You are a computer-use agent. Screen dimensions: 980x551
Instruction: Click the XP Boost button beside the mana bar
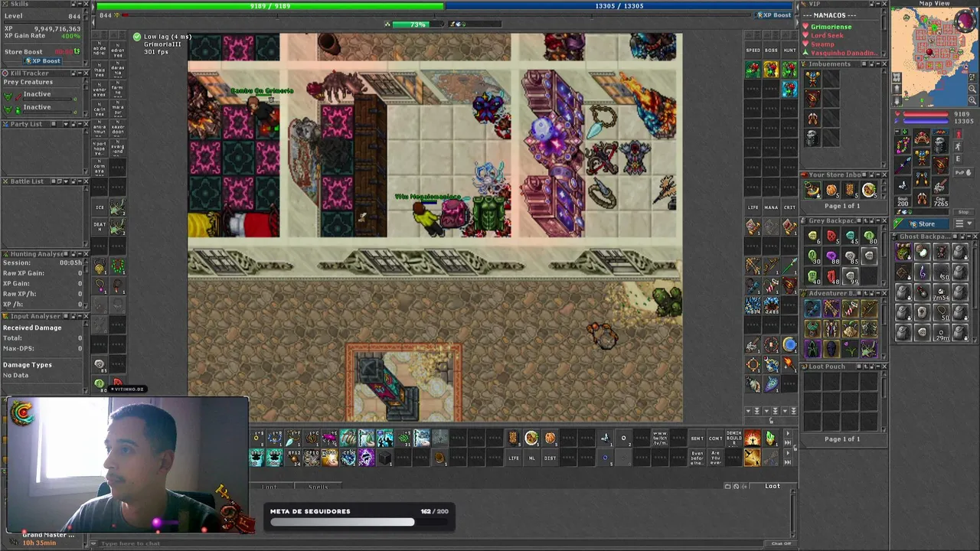pyautogui.click(x=774, y=15)
